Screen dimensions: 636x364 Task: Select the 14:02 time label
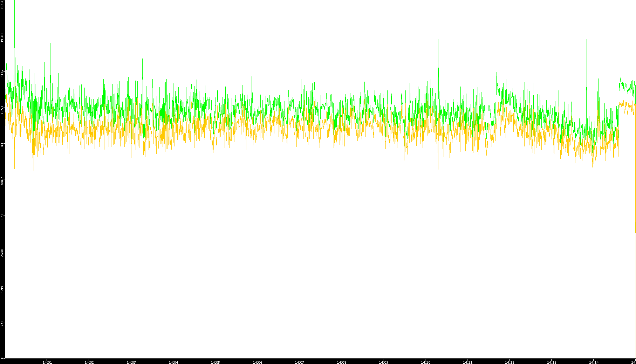coord(89,362)
